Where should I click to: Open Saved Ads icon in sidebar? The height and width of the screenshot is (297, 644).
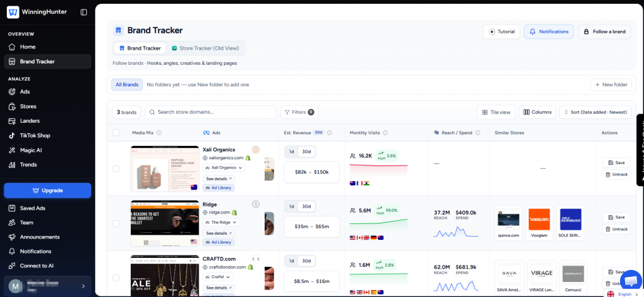pyautogui.click(x=12, y=208)
